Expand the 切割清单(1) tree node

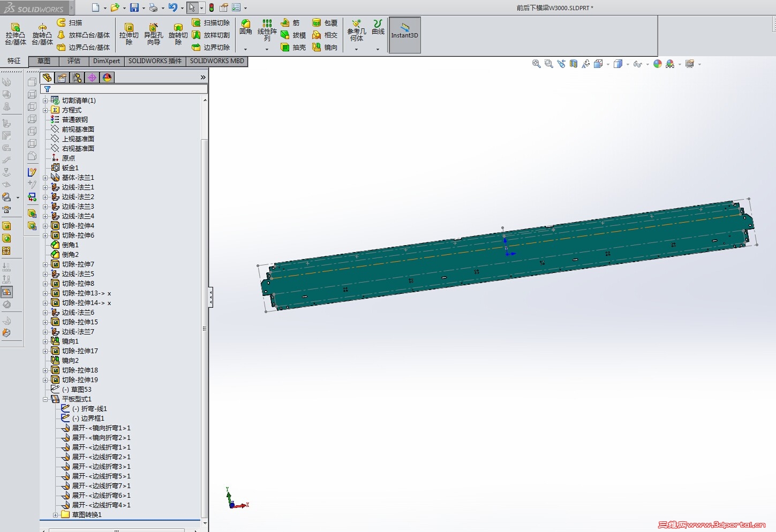(x=46, y=101)
